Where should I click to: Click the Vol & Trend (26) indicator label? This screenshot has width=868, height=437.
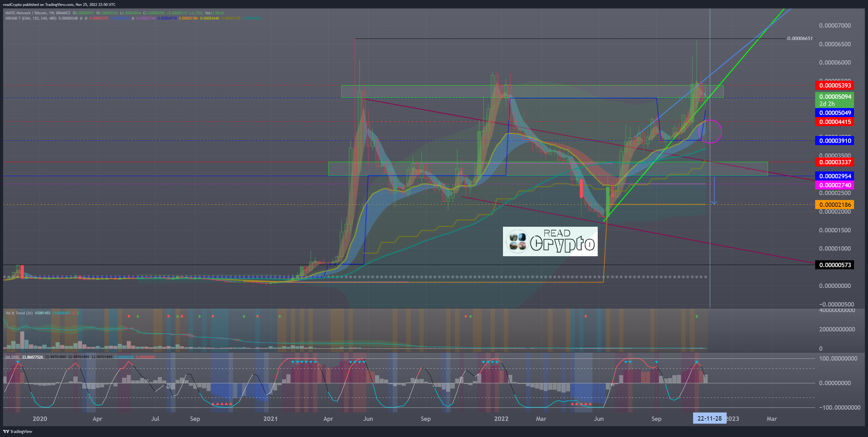(x=19, y=313)
